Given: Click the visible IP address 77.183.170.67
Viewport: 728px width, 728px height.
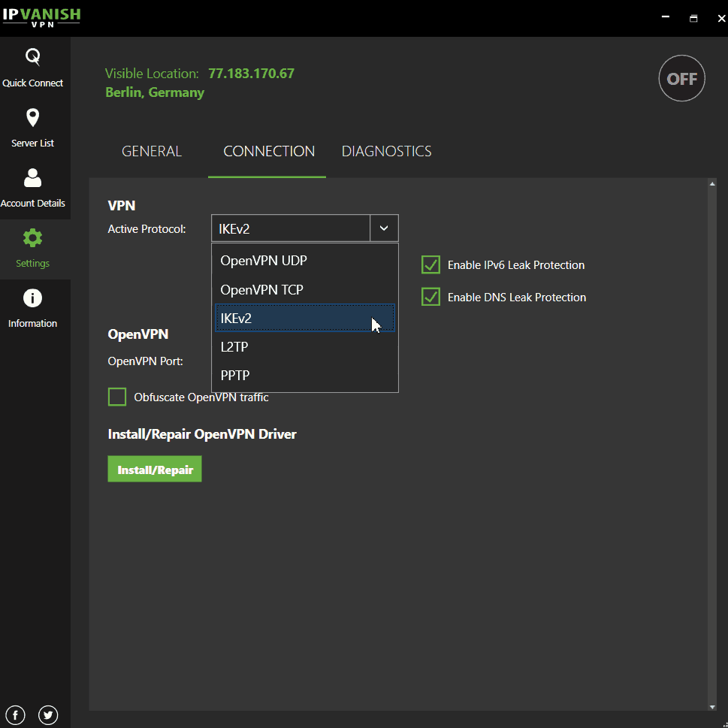Looking at the screenshot, I should (251, 74).
